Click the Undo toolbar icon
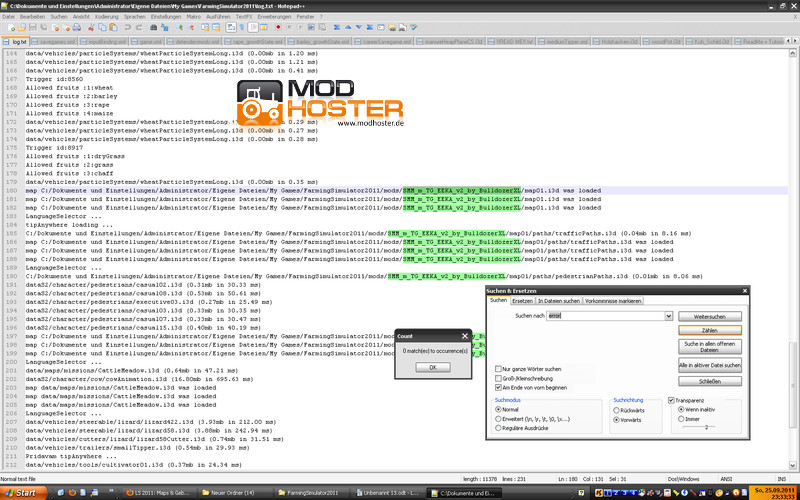Viewport: 800px width, 500px height. 128,28
